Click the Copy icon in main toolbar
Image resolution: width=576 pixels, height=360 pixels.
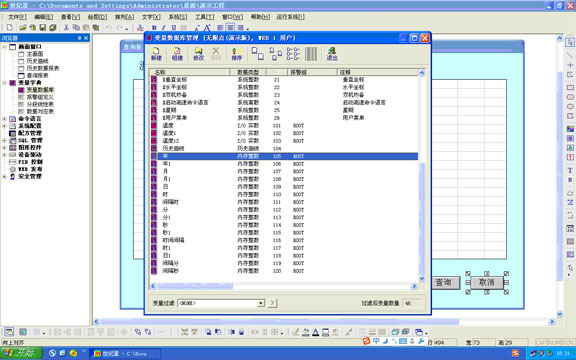pos(76,27)
